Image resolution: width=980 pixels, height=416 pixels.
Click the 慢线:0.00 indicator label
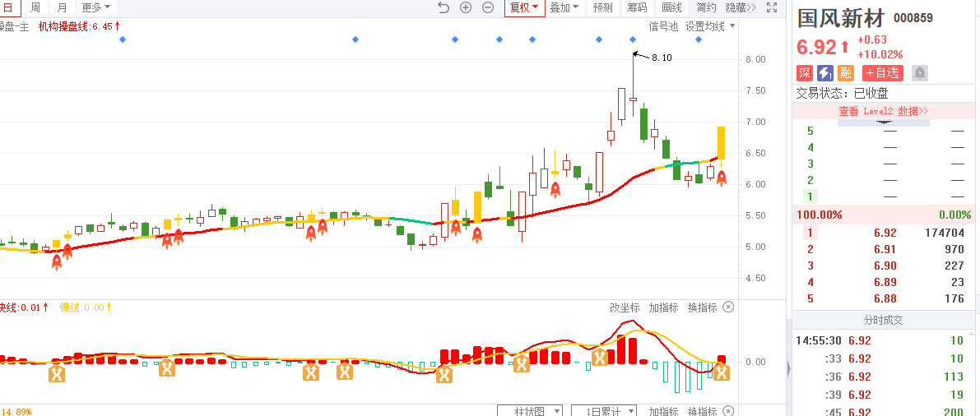[86, 307]
